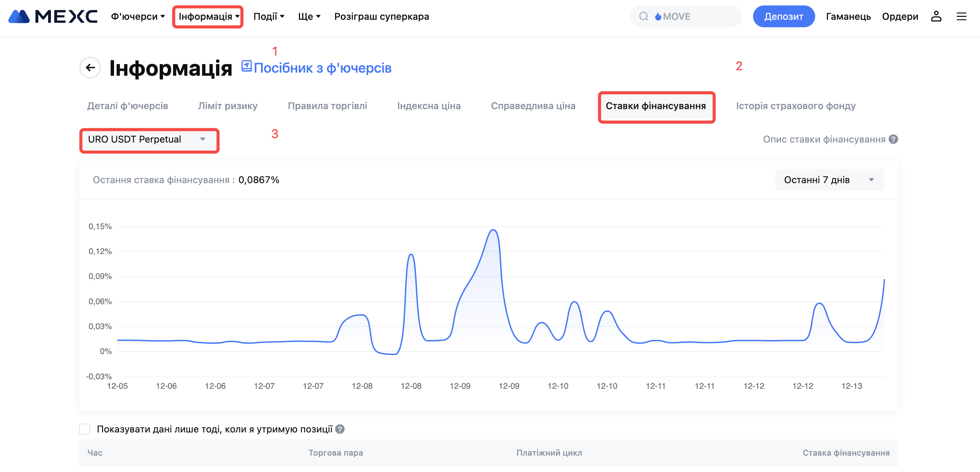Open Посібник з ф'ючерсів link
Screen dimensions: 980x472
pos(322,68)
